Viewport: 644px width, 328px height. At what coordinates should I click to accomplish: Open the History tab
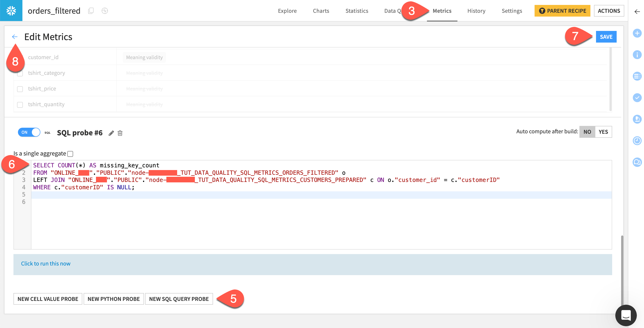pos(476,11)
